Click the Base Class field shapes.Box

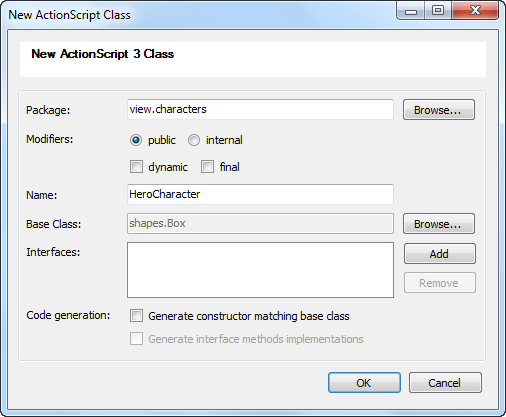click(x=260, y=223)
